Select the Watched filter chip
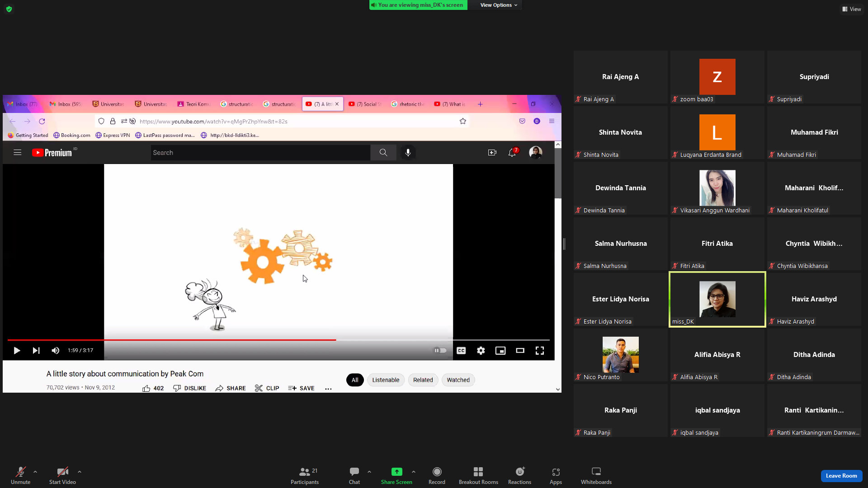 [x=458, y=380]
